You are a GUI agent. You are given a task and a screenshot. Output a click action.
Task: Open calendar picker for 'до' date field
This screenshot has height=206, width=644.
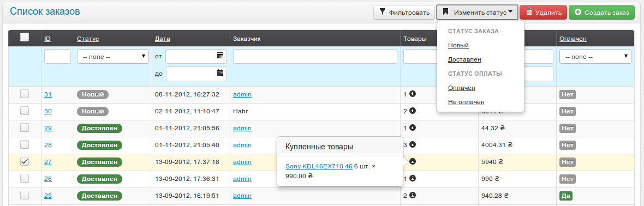[x=220, y=73]
